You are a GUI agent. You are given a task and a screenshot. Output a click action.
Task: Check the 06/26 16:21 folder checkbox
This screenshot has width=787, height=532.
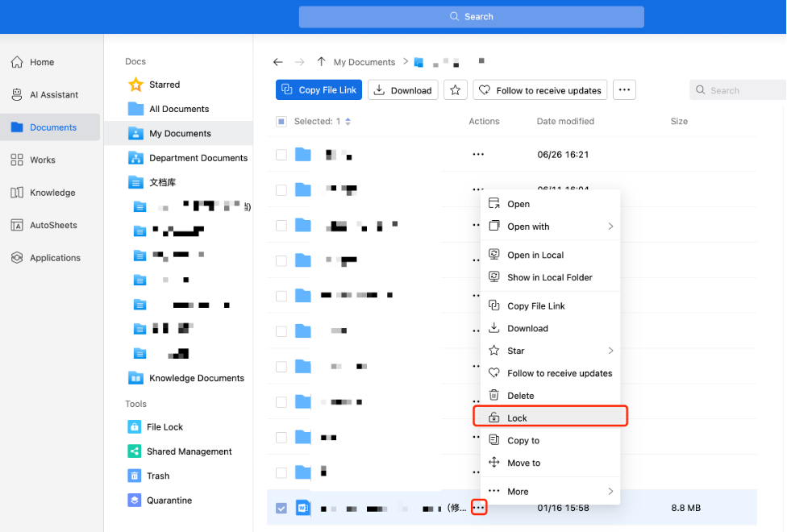tap(281, 155)
